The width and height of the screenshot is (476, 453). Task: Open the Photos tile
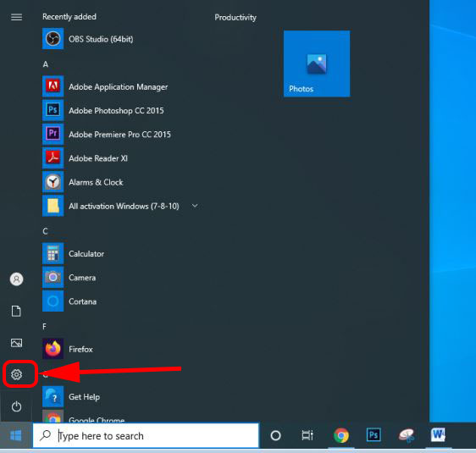317,64
